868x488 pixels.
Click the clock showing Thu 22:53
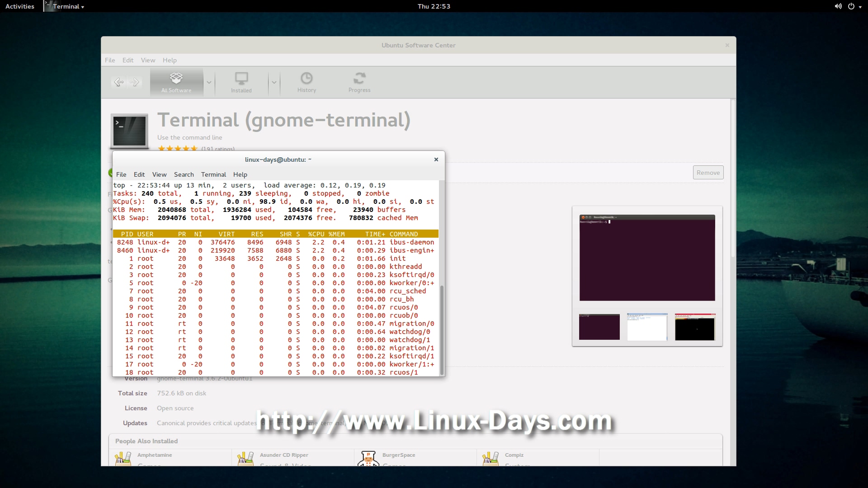click(x=434, y=6)
